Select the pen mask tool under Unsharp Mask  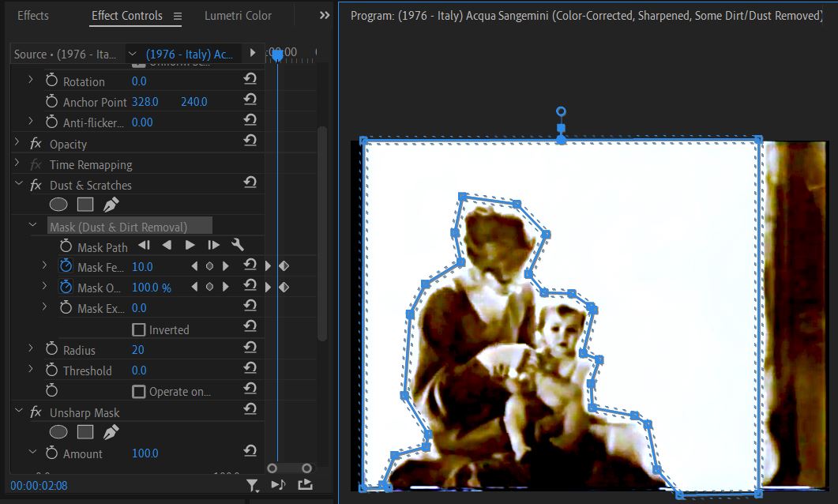[111, 432]
